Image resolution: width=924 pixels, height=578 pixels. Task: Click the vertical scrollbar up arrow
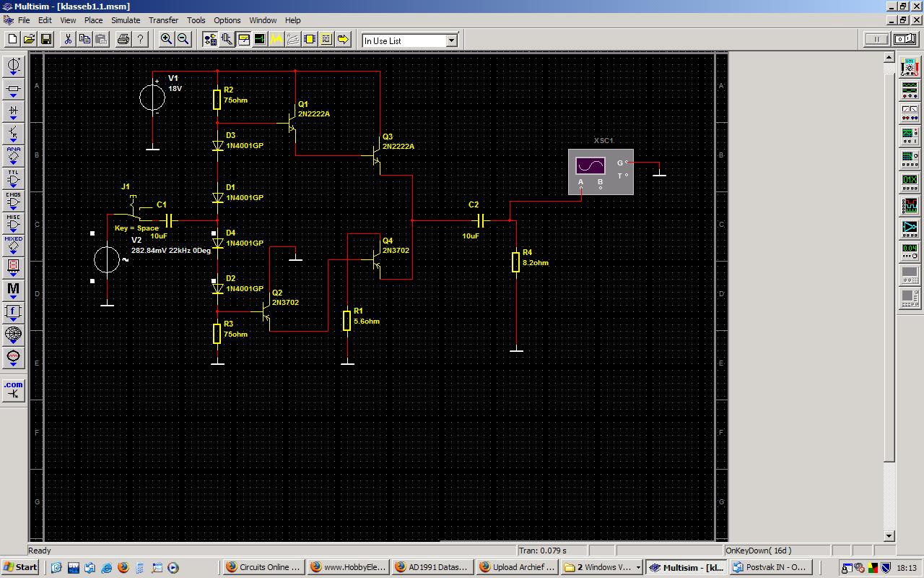coord(889,58)
